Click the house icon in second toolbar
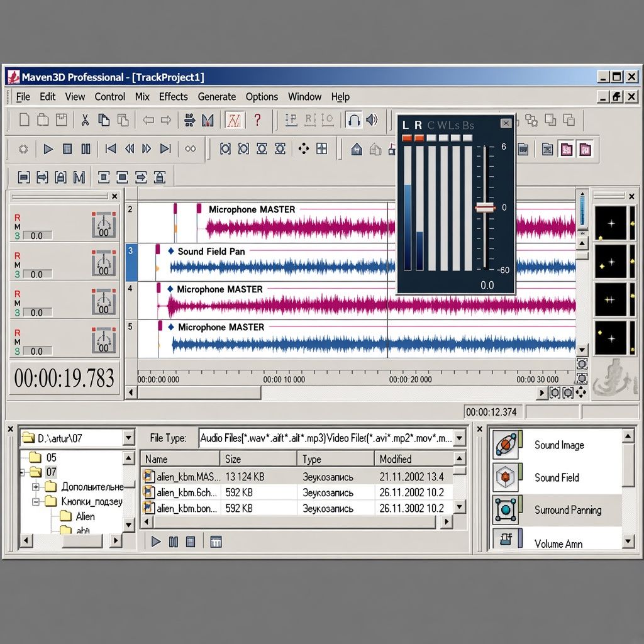 pos(357,148)
